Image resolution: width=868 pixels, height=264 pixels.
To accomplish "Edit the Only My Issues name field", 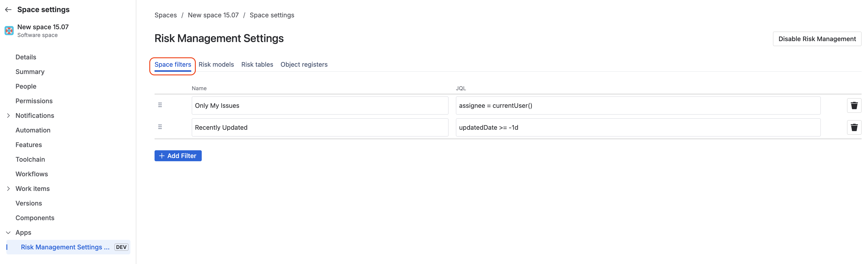I will (320, 106).
